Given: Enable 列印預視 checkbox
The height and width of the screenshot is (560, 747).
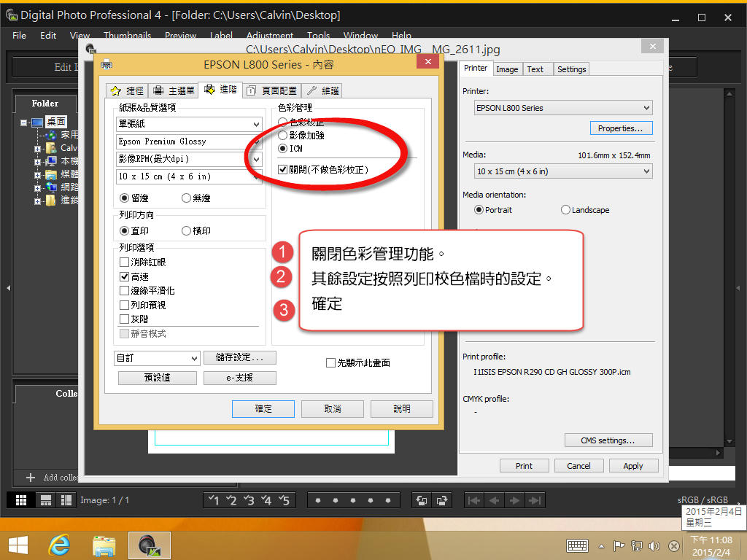Looking at the screenshot, I should pos(124,306).
